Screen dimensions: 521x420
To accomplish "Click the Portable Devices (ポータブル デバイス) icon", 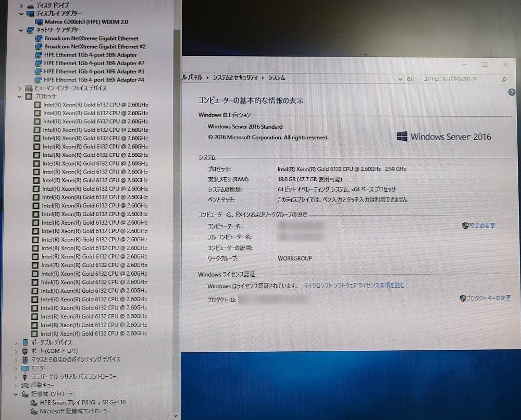I will [x=25, y=342].
